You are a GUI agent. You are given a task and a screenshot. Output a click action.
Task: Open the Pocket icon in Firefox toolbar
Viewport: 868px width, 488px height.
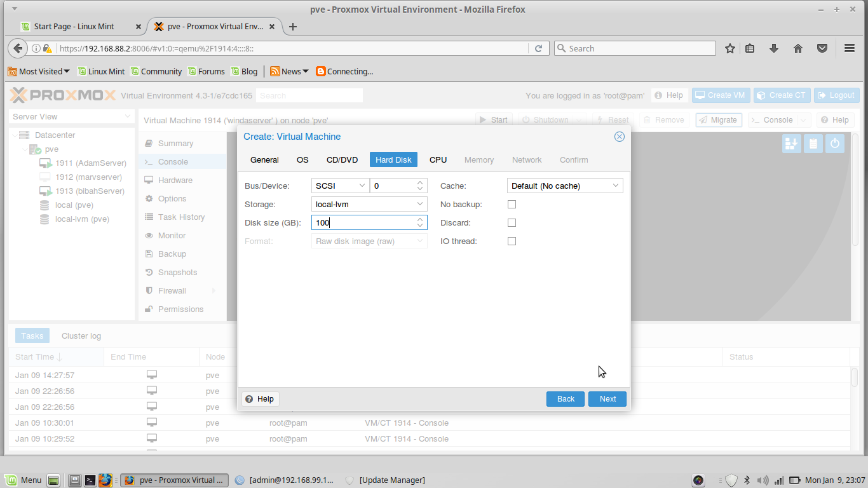point(822,48)
